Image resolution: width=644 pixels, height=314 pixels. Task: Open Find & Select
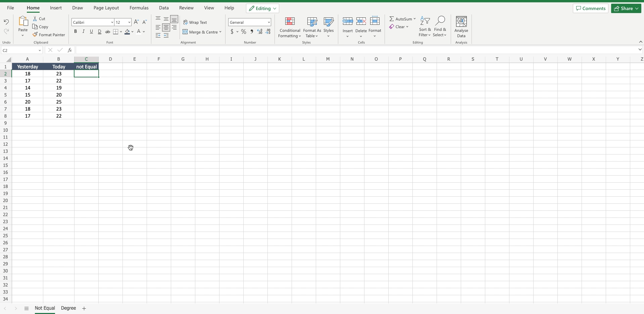tap(440, 27)
